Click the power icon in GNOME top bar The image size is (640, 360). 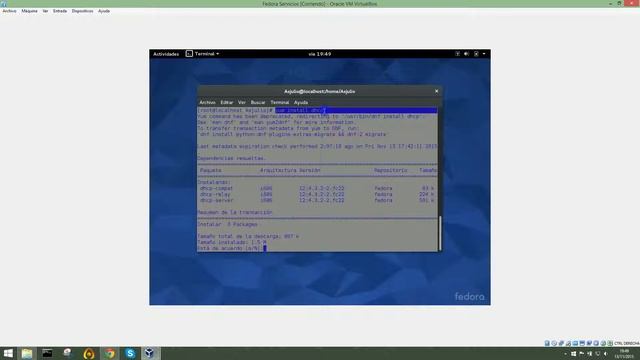click(x=476, y=54)
